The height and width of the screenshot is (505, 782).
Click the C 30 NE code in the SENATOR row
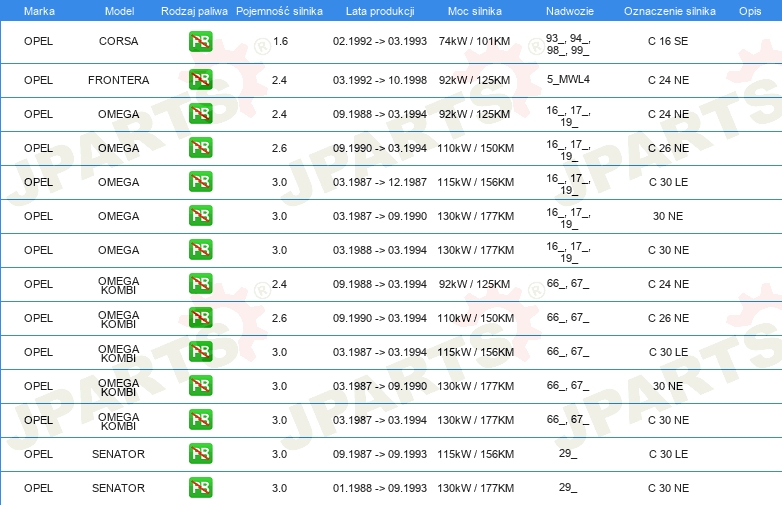668,488
